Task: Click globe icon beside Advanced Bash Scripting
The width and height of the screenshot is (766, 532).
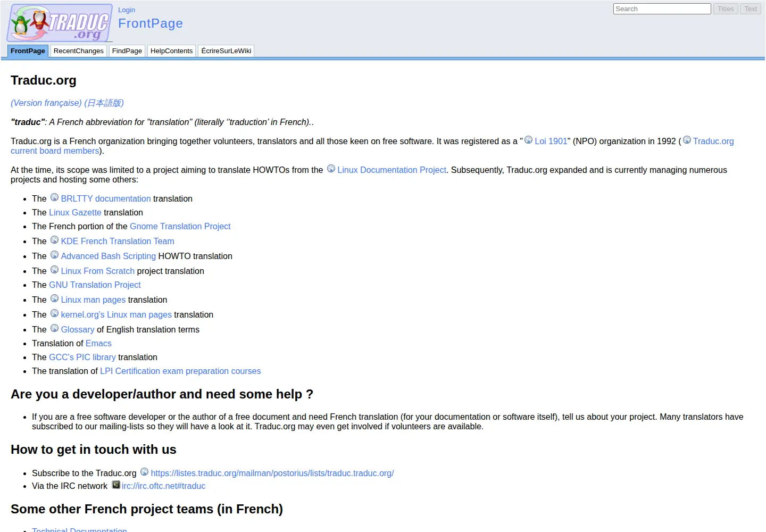Action: pos(54,255)
